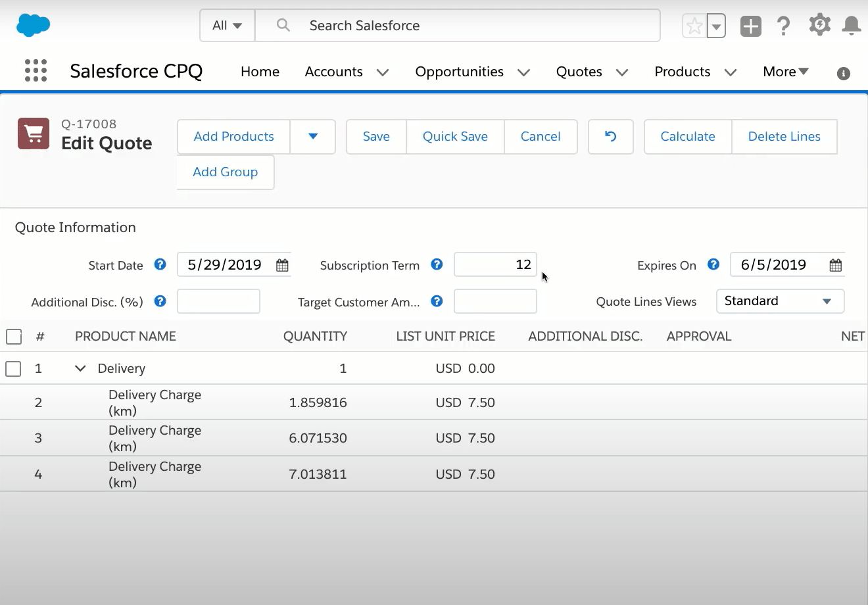
Task: Click the QUANTITY column header
Action: pyautogui.click(x=315, y=336)
